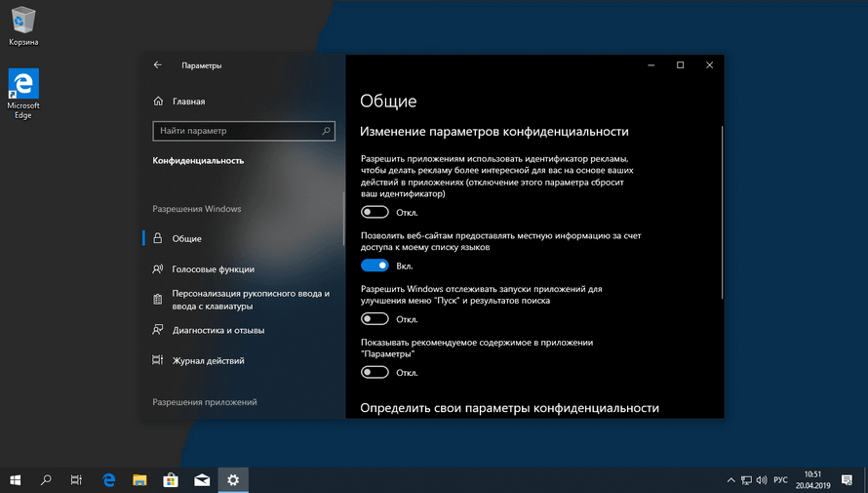The height and width of the screenshot is (493, 868).
Task: Click the clipboard icon for handwriting personalization
Action: click(158, 300)
